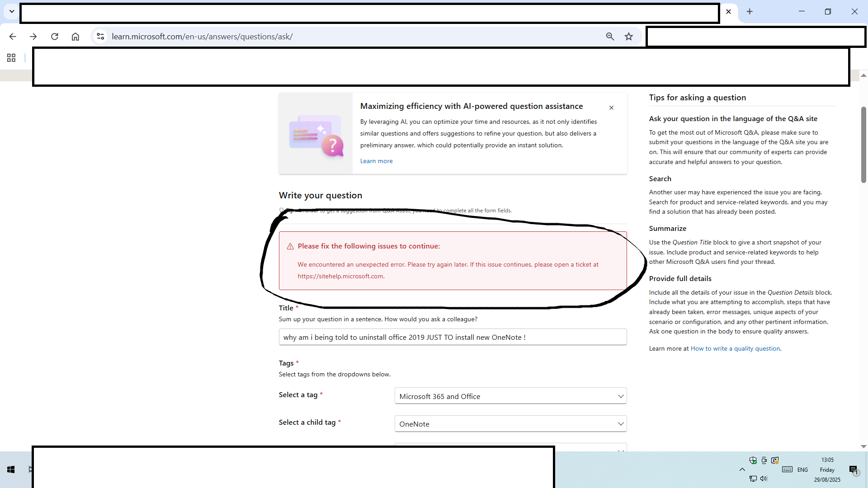Open How to write a quality question

[735, 348]
